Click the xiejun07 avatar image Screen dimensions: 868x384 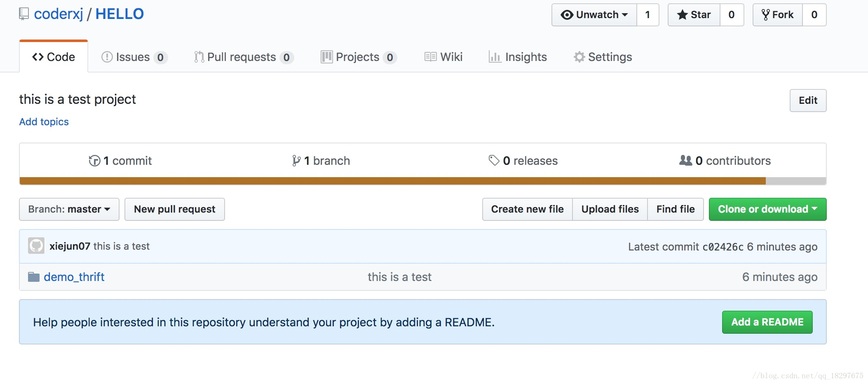[x=36, y=246]
